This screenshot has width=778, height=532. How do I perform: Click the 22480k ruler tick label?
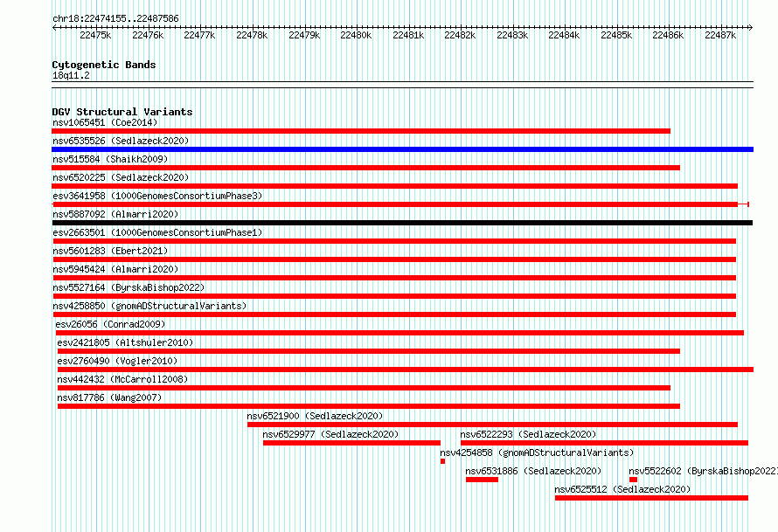coord(356,35)
